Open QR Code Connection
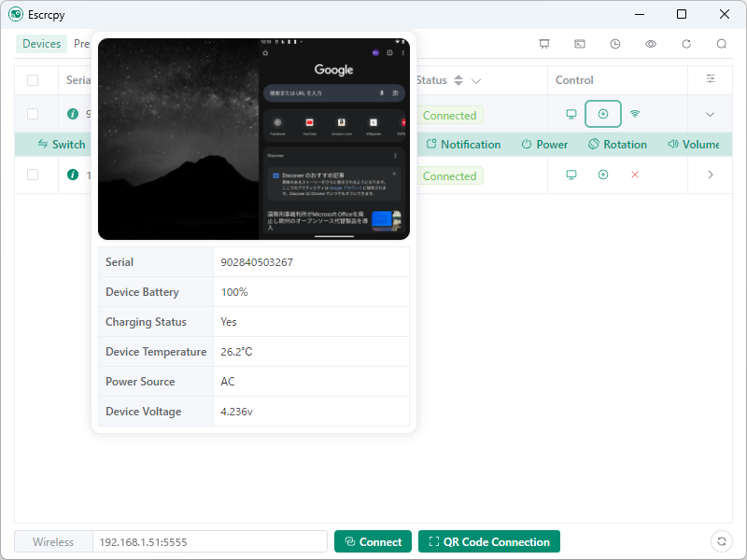Image resolution: width=747 pixels, height=560 pixels. pyautogui.click(x=488, y=542)
